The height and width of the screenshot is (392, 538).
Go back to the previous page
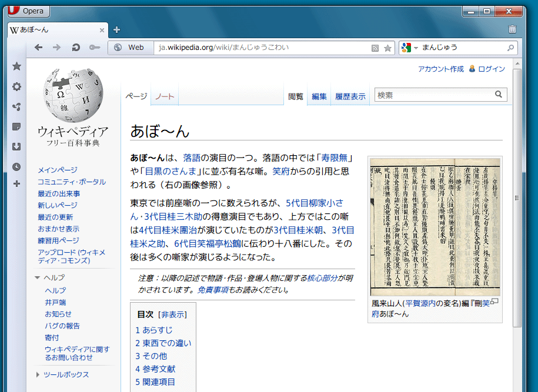pos(39,48)
